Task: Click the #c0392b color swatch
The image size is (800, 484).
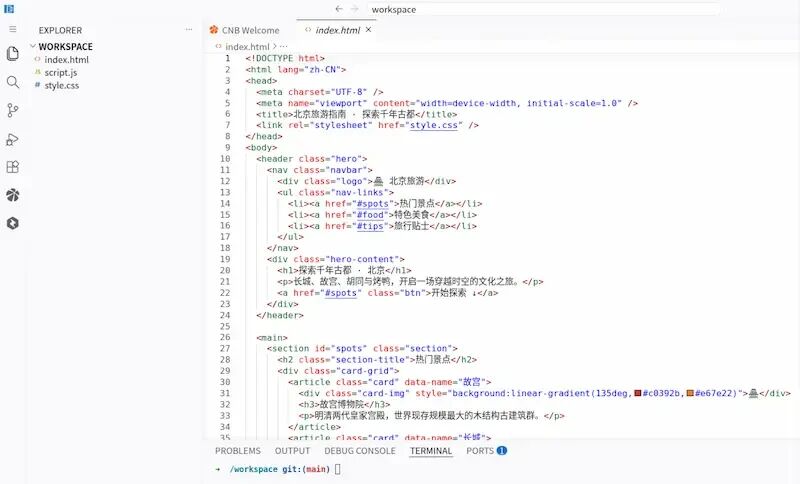Action: click(637, 393)
